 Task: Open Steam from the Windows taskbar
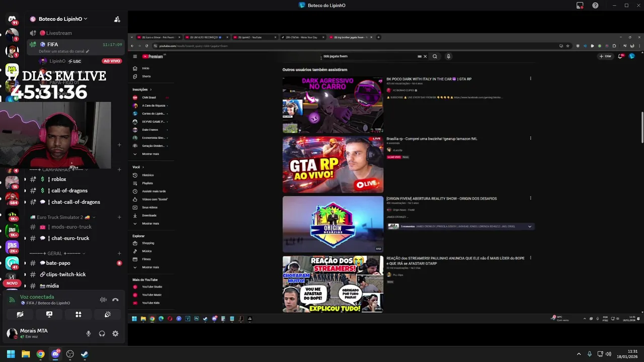pyautogui.click(x=85, y=354)
